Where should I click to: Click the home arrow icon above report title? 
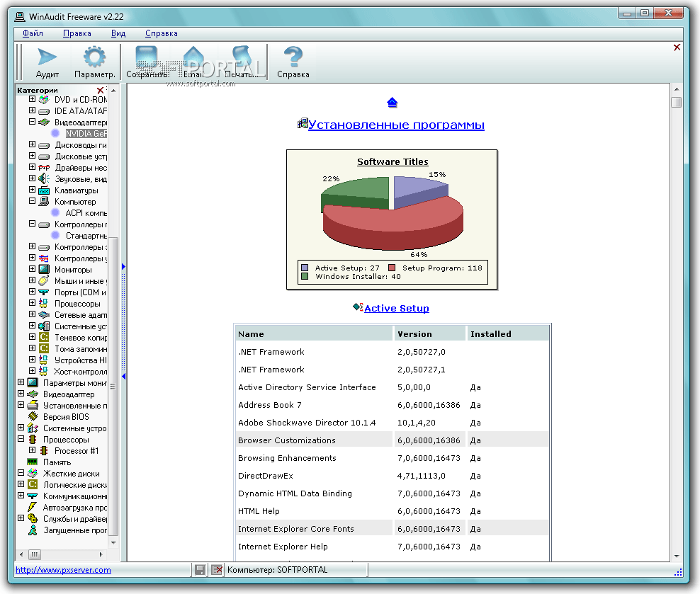pos(392,103)
